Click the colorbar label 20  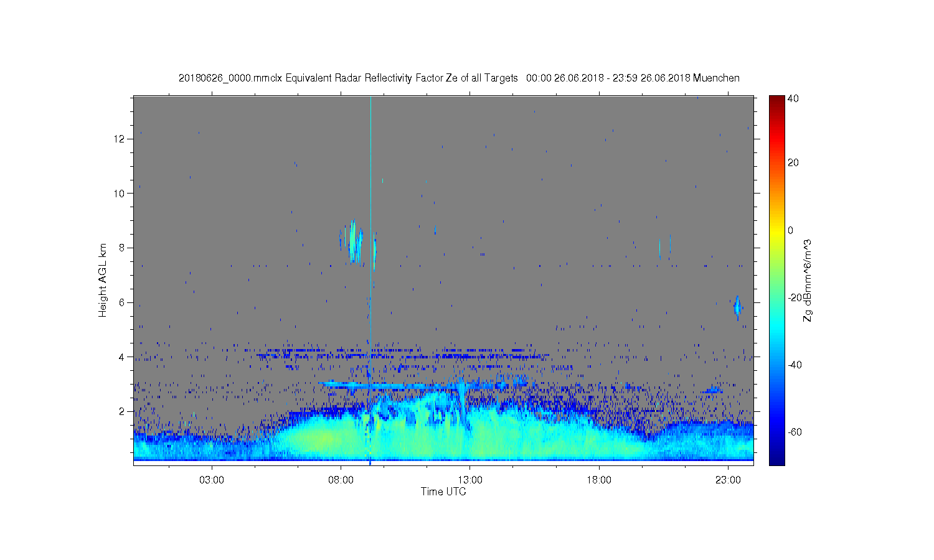793,163
